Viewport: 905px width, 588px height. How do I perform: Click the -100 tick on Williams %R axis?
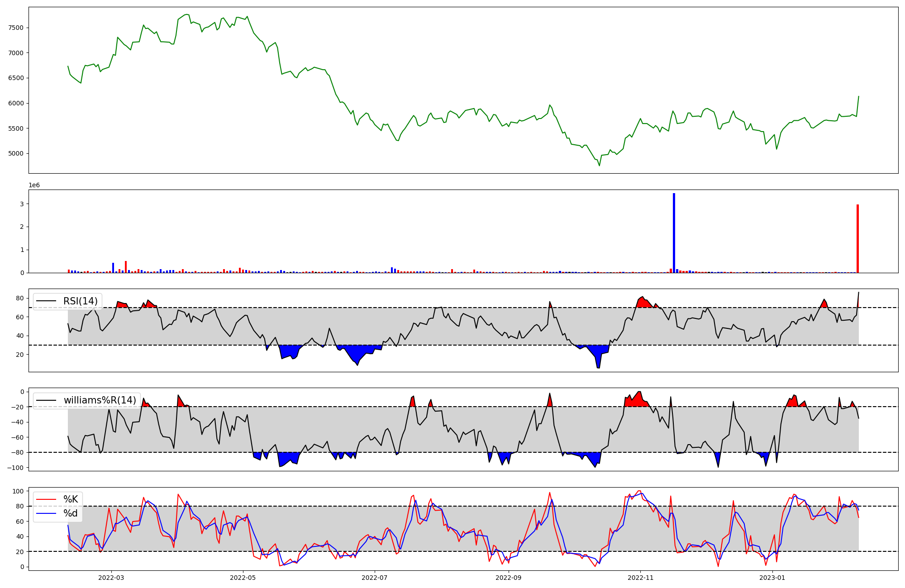point(15,467)
